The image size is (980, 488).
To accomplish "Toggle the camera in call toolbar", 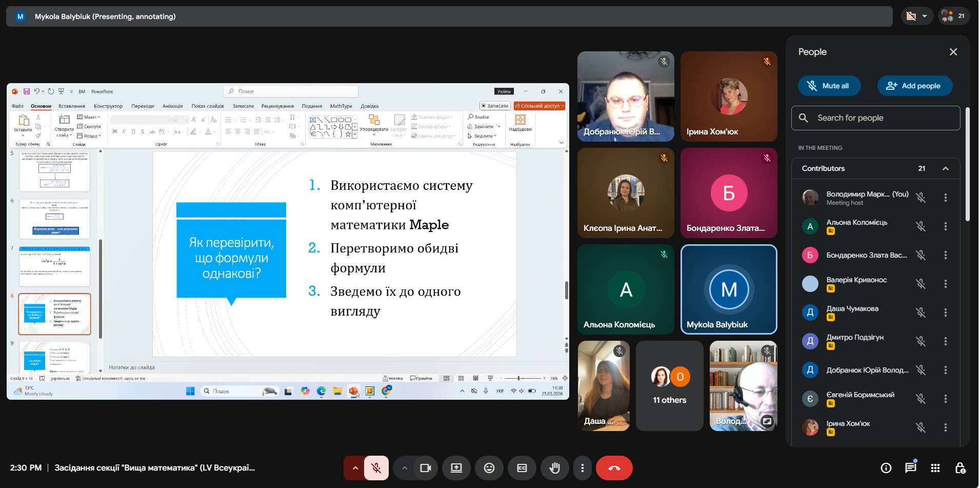I will point(425,468).
